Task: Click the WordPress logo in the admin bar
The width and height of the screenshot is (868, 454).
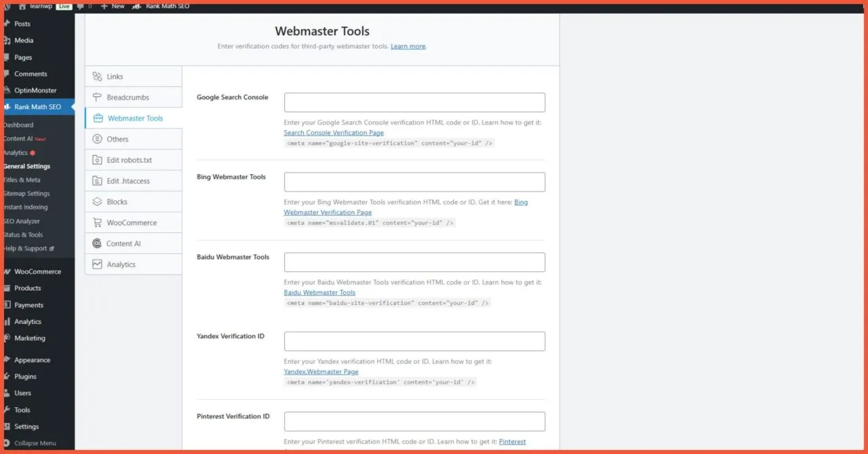Action: [7, 6]
